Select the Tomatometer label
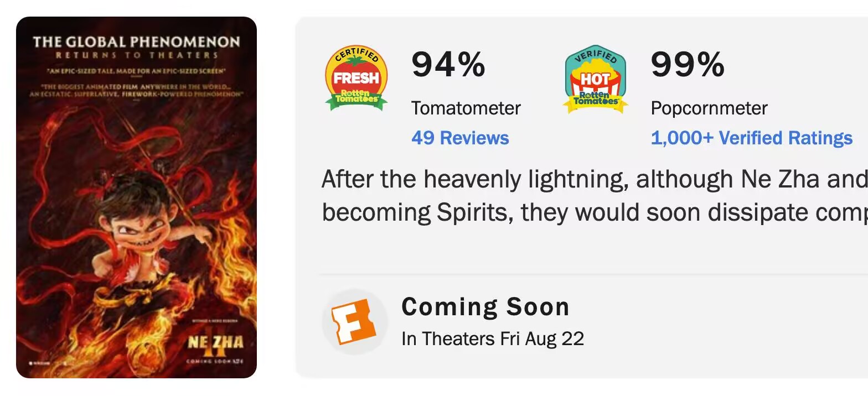 (x=466, y=108)
